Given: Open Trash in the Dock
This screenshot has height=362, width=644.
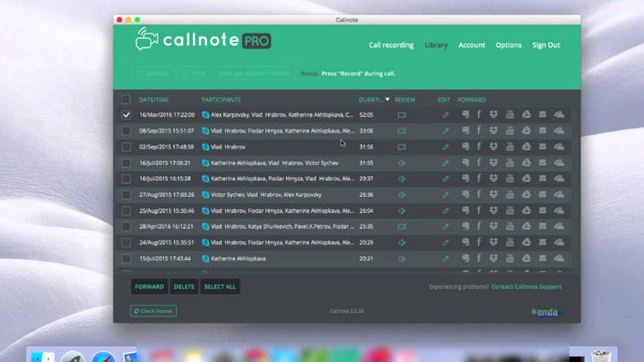Looking at the screenshot, I should tap(601, 355).
